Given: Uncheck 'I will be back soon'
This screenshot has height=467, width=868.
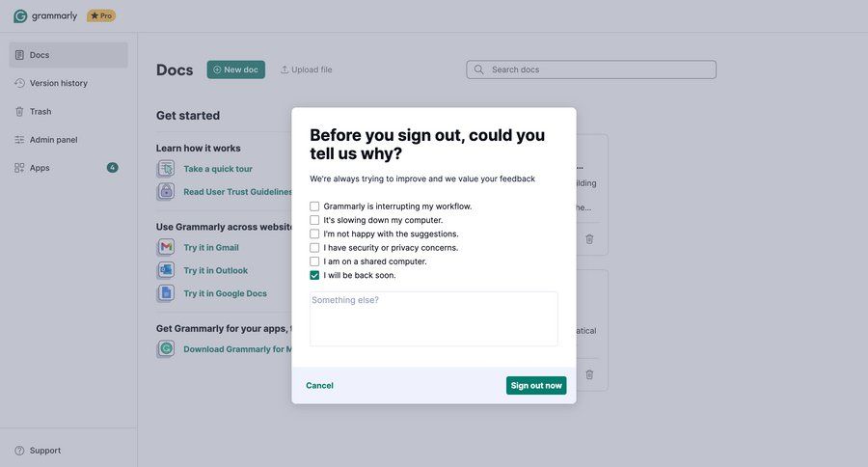Looking at the screenshot, I should [314, 275].
